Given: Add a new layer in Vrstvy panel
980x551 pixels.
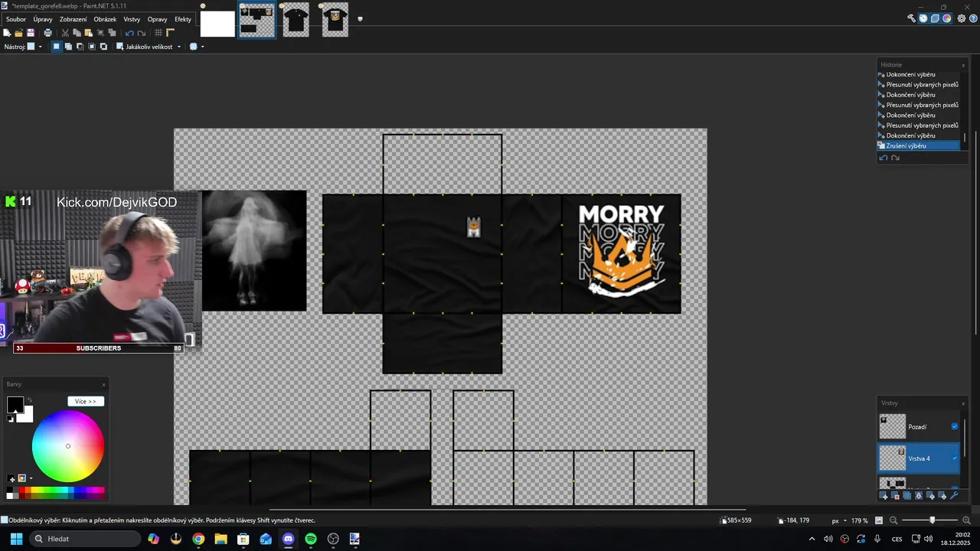Looking at the screenshot, I should 884,496.
